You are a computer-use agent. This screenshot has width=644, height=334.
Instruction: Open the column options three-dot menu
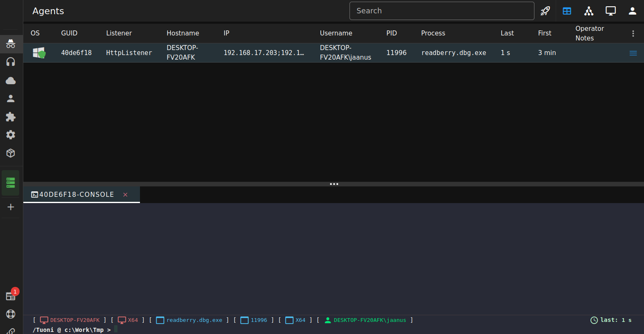click(x=633, y=33)
